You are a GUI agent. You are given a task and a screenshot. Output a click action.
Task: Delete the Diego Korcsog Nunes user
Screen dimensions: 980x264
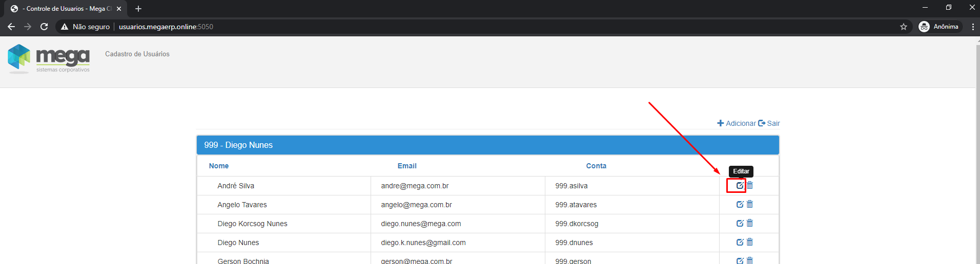click(750, 223)
